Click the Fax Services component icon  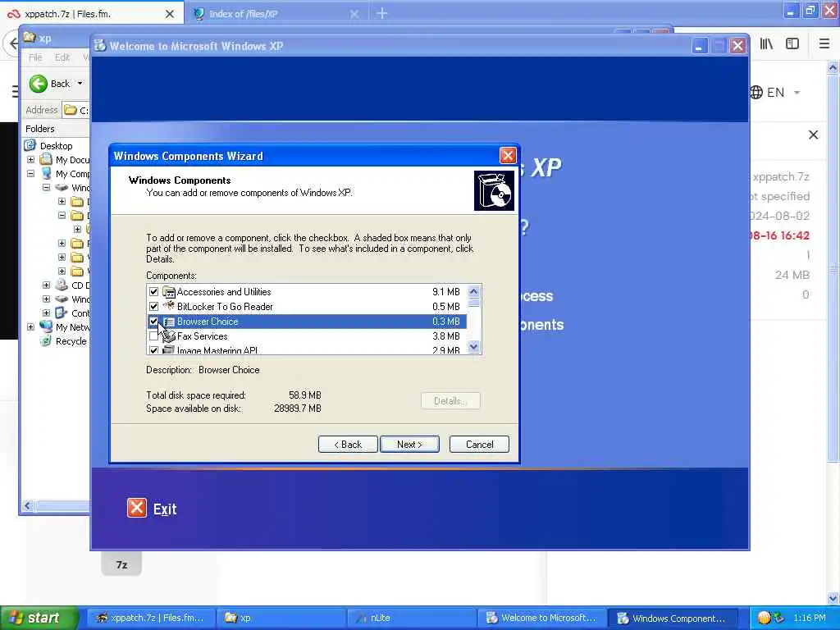169,336
